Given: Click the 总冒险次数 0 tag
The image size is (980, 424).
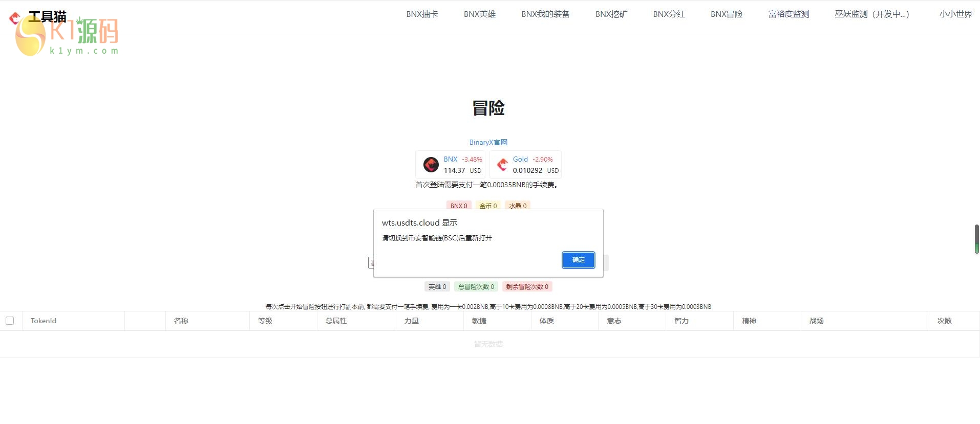Looking at the screenshot, I should (476, 287).
